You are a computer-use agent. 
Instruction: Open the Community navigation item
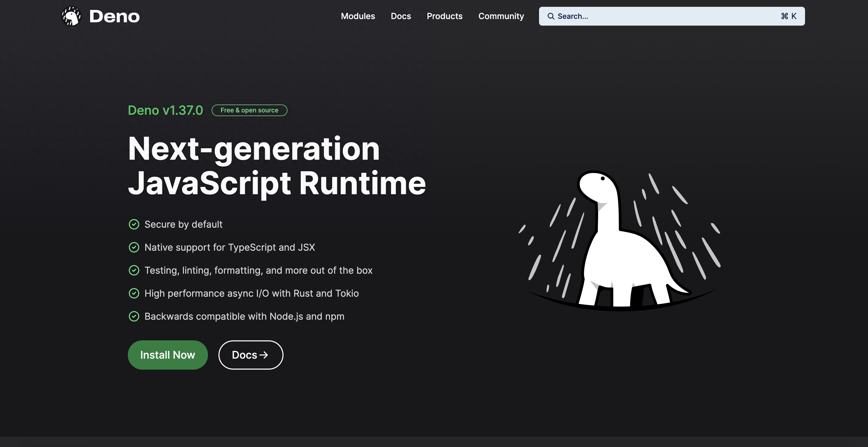[x=501, y=16]
